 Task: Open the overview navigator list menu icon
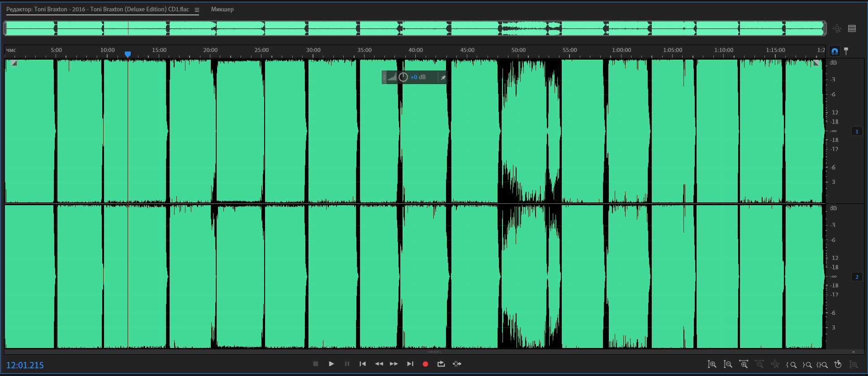tap(852, 28)
